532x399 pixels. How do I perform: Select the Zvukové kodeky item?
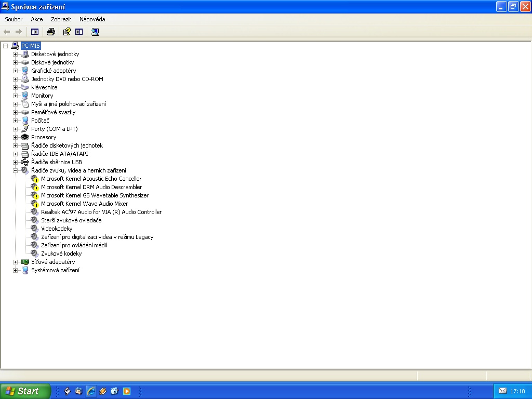(x=61, y=254)
